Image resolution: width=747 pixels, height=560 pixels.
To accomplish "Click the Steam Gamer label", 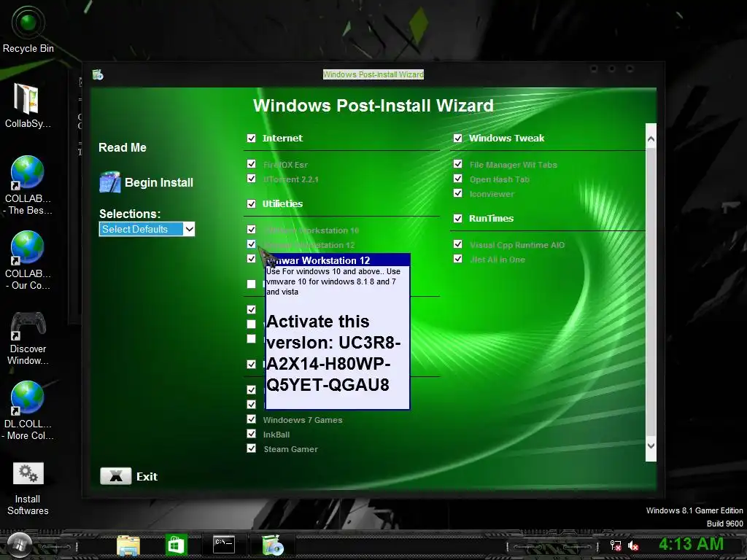I will coord(290,449).
